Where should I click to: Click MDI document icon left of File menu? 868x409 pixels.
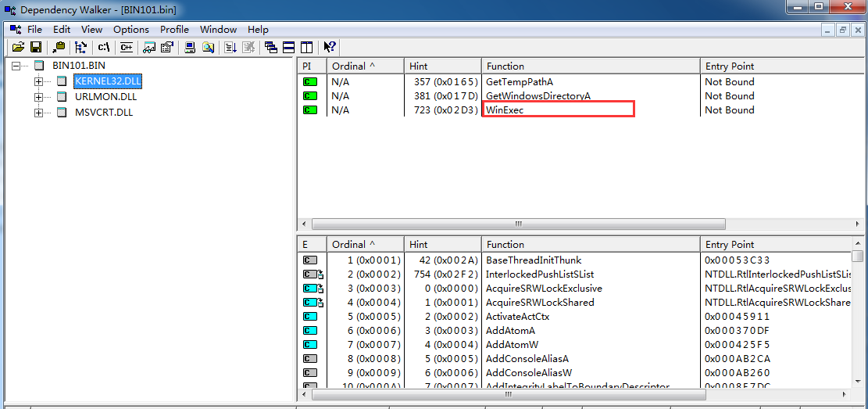16,30
